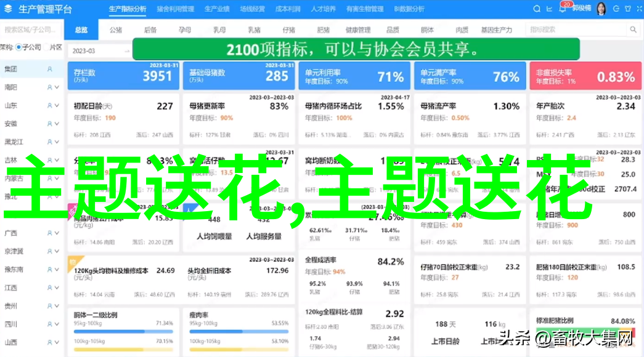Open the 猪舍利用管理 top menu
This screenshot has width=644, height=357.
pyautogui.click(x=176, y=9)
